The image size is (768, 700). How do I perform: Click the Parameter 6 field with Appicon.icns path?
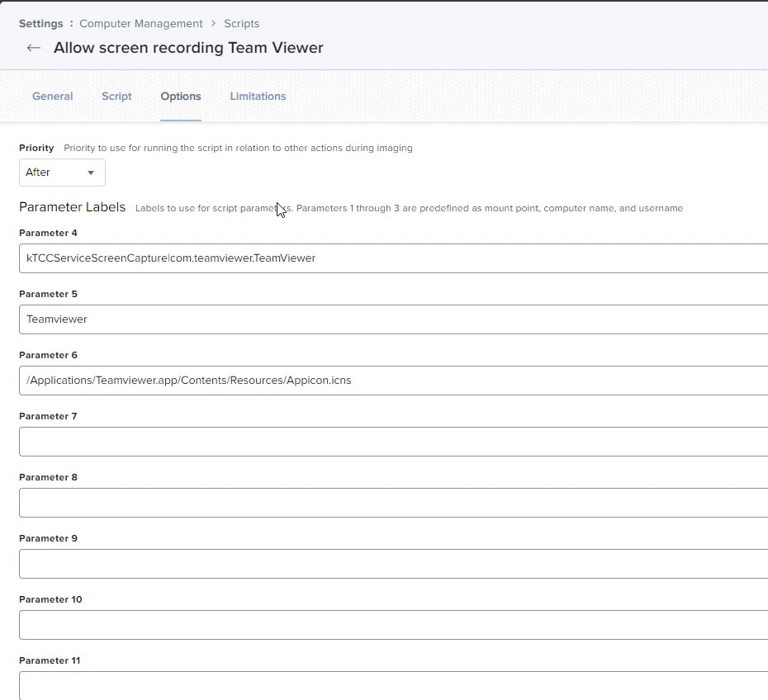coord(393,381)
